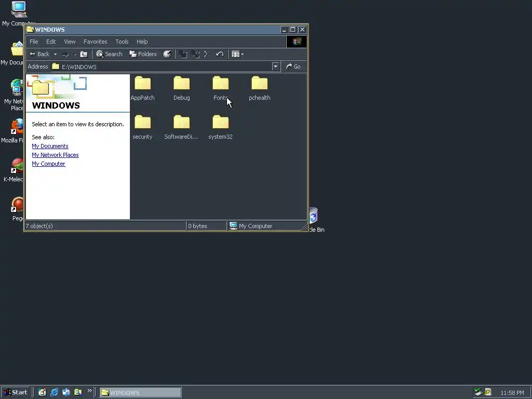This screenshot has width=532, height=399.
Task: Open the Views dropdown button
Action: coord(237,54)
